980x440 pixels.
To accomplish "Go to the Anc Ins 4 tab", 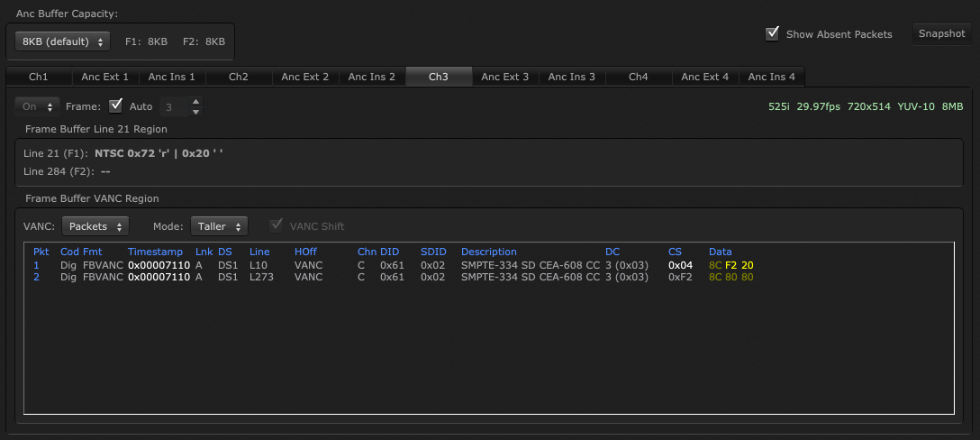I will (772, 77).
